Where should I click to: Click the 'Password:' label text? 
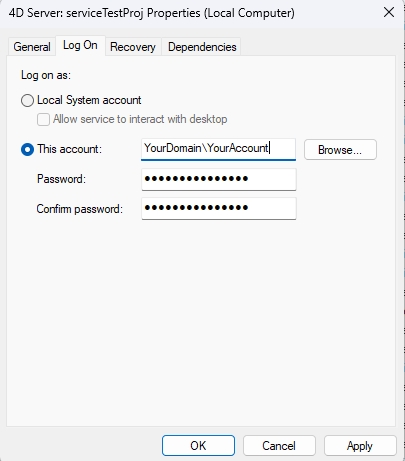click(61, 179)
